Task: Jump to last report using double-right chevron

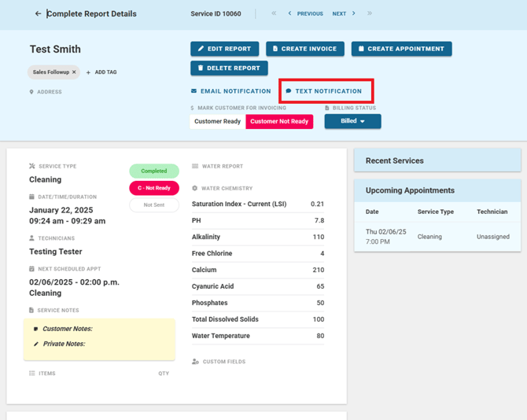Action: tap(370, 14)
